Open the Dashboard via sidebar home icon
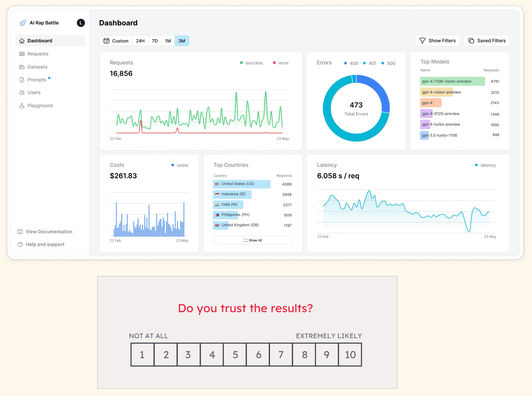This screenshot has width=532, height=396. tap(22, 41)
